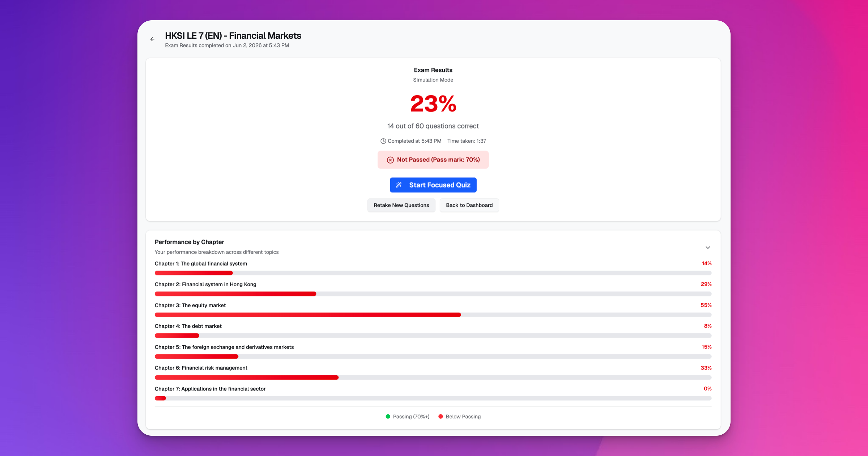Click the 'Time taken: 1:37' text

point(467,141)
